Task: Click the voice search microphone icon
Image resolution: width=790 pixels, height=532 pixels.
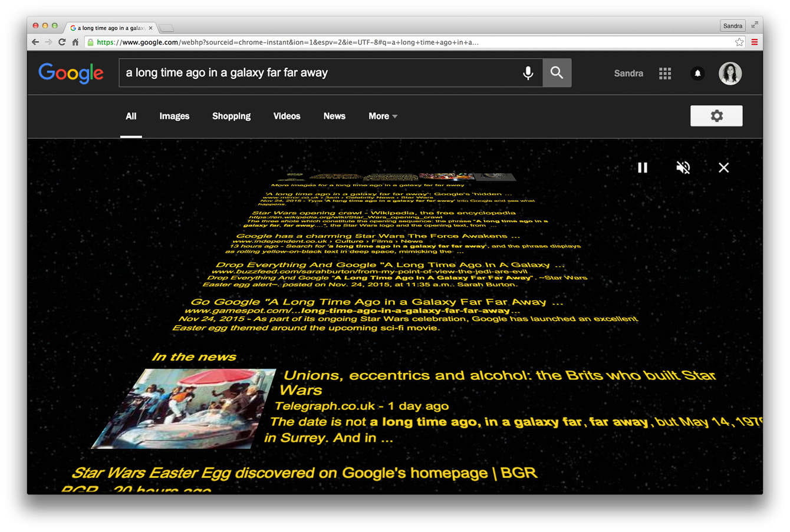Action: pyautogui.click(x=528, y=72)
